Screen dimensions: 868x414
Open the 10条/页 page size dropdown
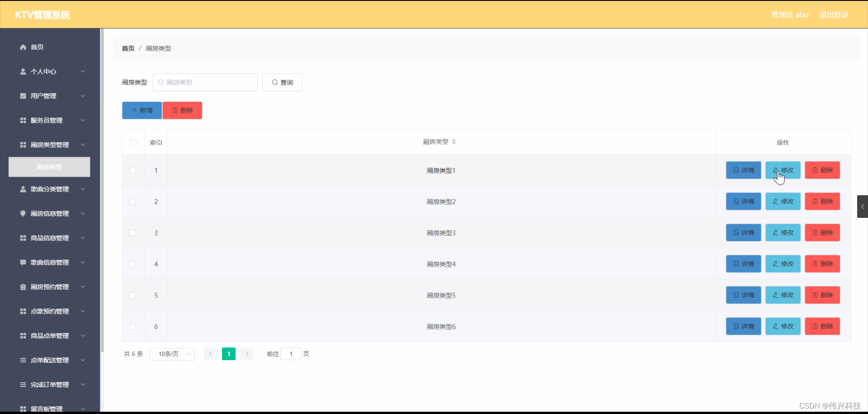pyautogui.click(x=172, y=354)
